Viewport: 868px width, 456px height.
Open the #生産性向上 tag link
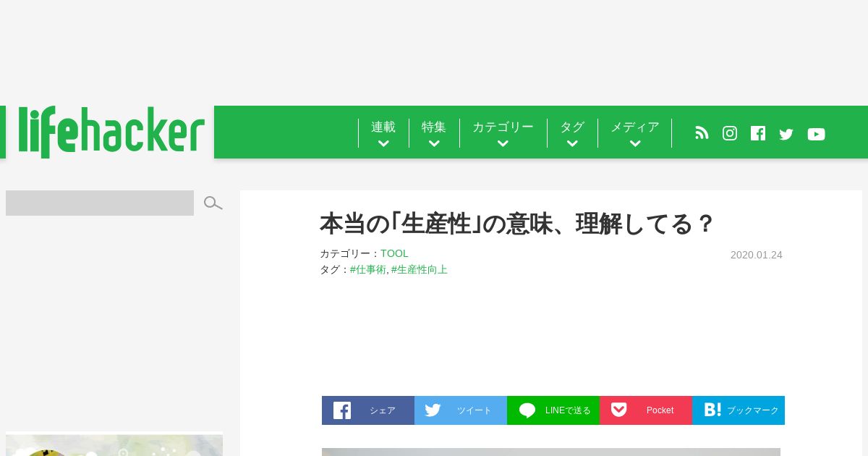420,269
